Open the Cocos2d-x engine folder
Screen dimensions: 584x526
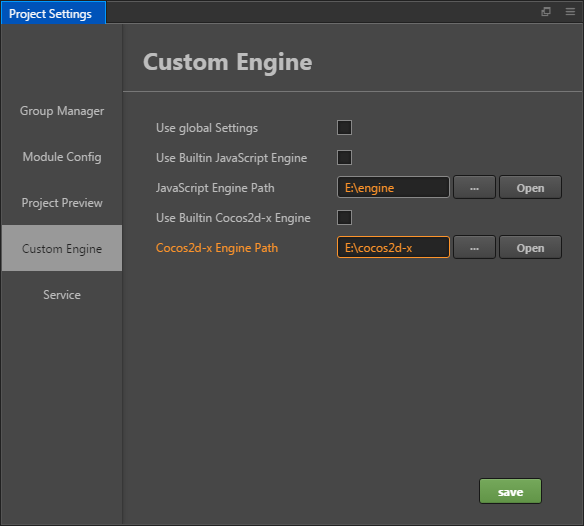point(530,247)
